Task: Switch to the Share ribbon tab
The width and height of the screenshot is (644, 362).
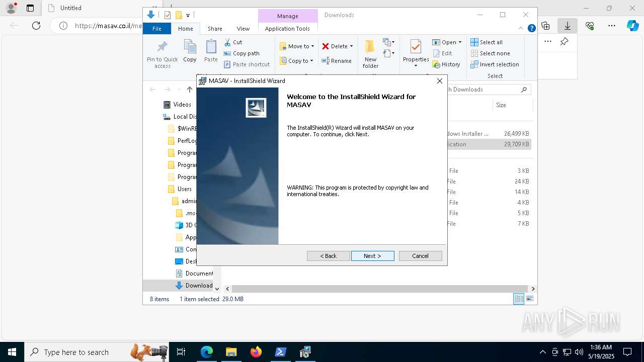Action: [215, 29]
